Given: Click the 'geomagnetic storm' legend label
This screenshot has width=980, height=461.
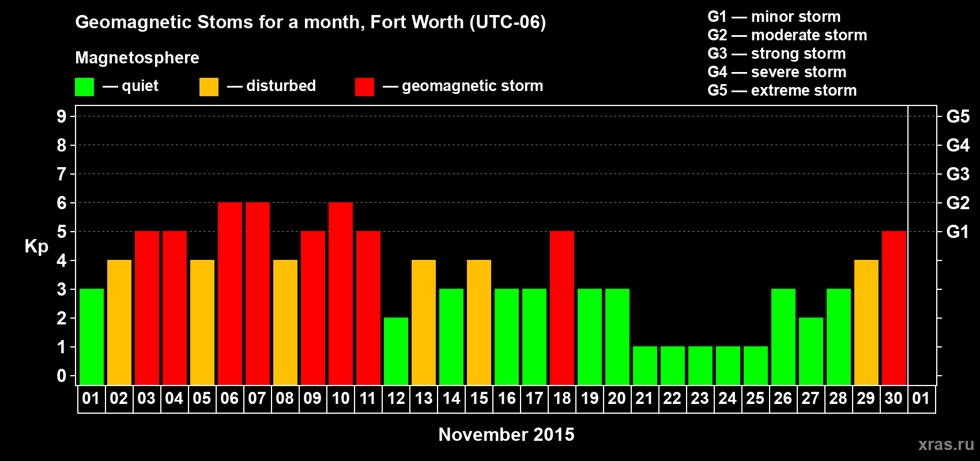Looking at the screenshot, I should pyautogui.click(x=472, y=86).
